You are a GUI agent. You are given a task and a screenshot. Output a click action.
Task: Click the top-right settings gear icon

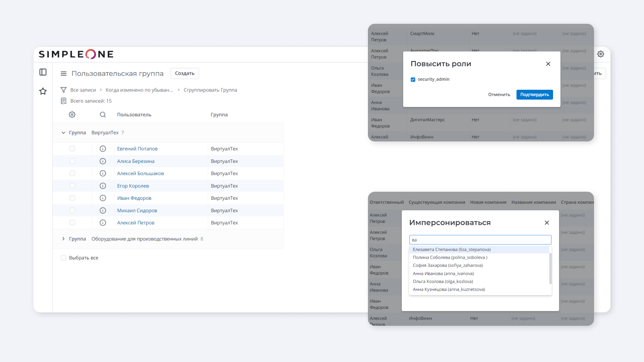pyautogui.click(x=600, y=54)
